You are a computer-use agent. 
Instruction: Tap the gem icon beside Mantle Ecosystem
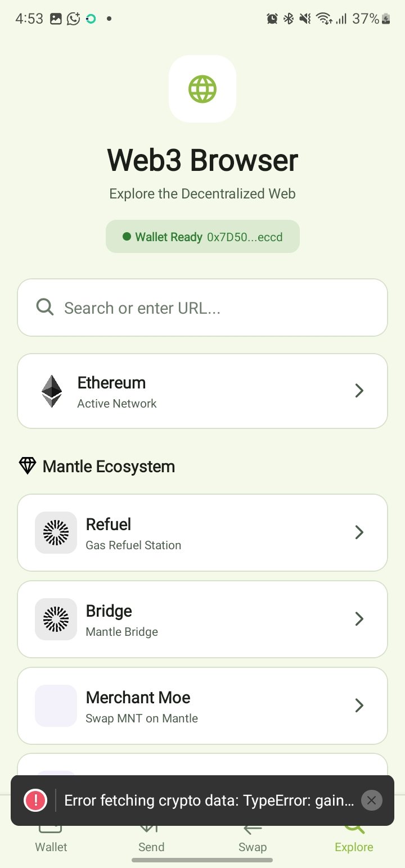coord(28,466)
